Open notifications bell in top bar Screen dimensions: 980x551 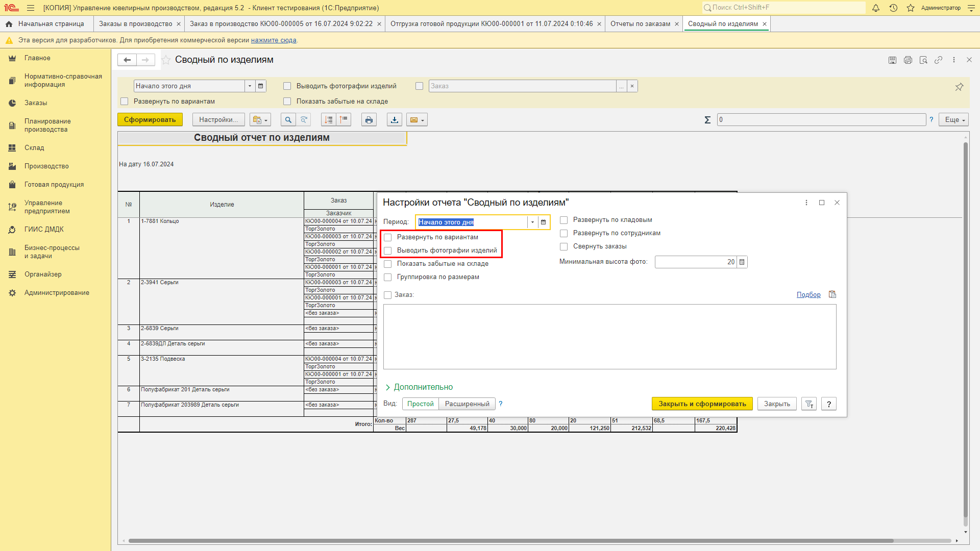pyautogui.click(x=876, y=8)
